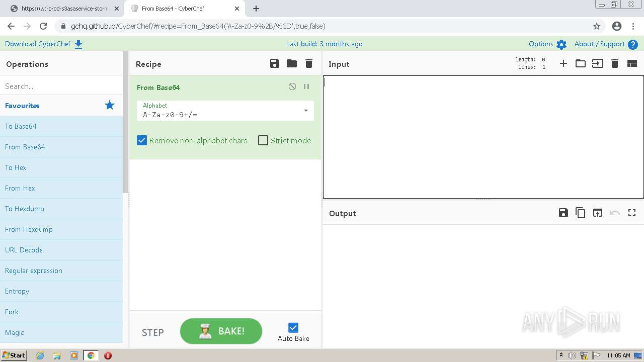
Task: Open the red Opera taskbar icon
Action: point(108,355)
